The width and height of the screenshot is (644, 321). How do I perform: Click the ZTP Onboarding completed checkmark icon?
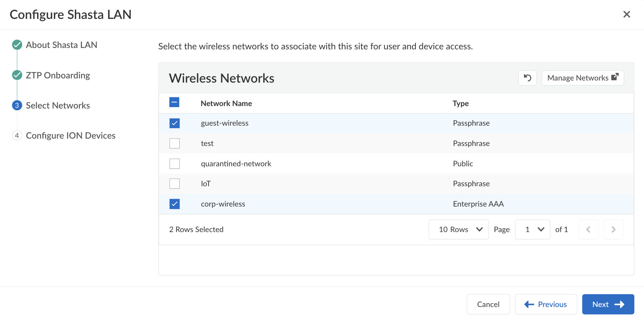[x=17, y=75]
